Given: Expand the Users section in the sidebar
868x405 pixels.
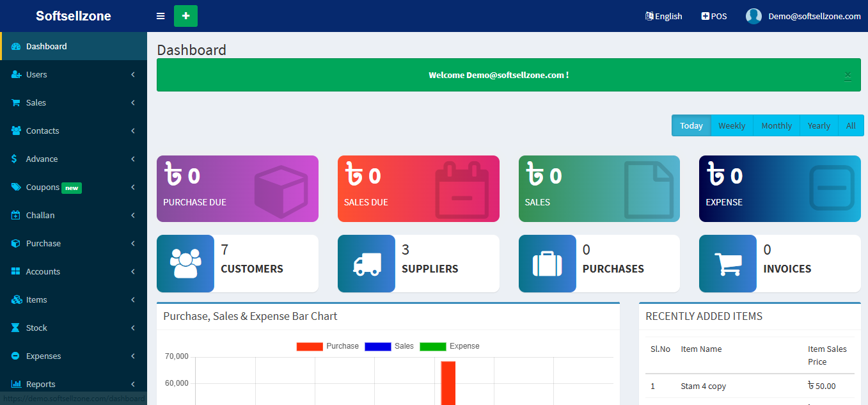Looking at the screenshot, I should (36, 74).
